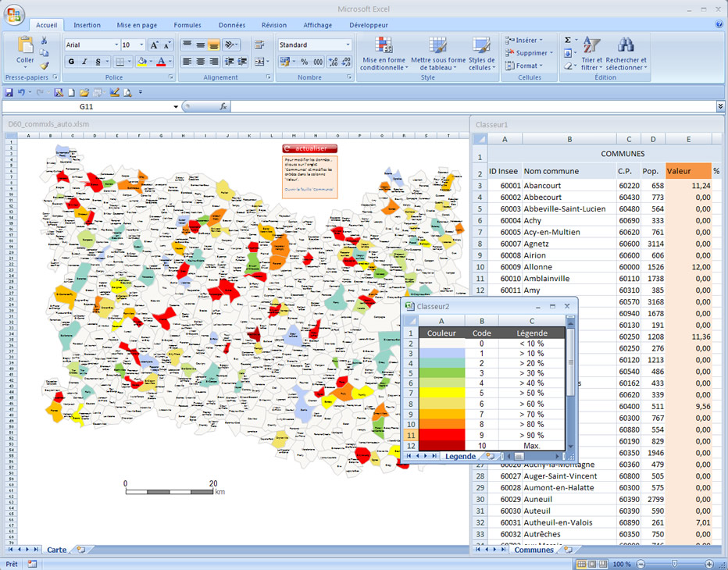Click the red actualiser button
The height and width of the screenshot is (570, 728).
309,148
